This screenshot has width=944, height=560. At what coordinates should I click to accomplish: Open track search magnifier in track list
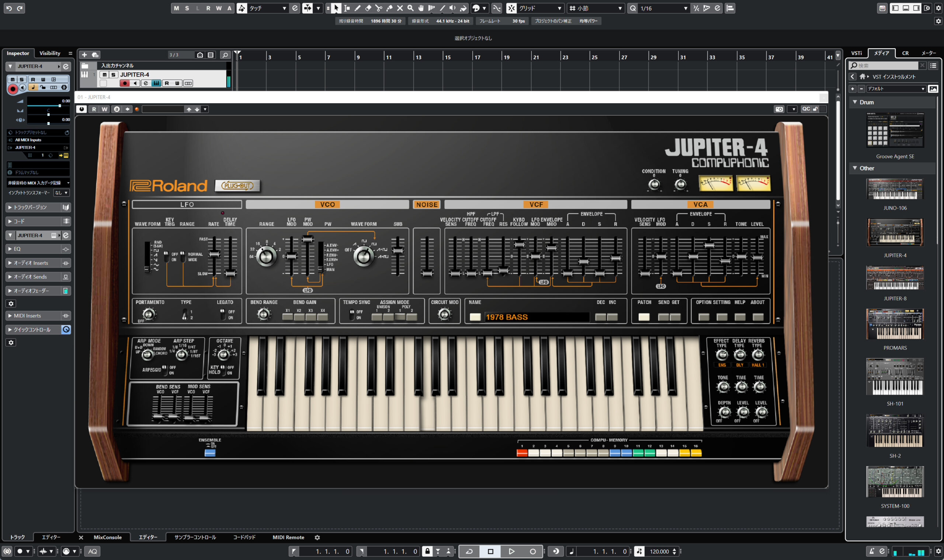(225, 55)
